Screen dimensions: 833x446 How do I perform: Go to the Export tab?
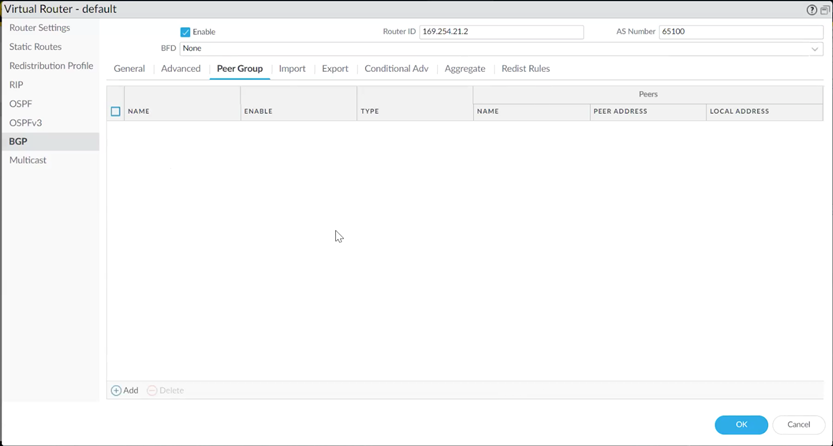tap(335, 69)
